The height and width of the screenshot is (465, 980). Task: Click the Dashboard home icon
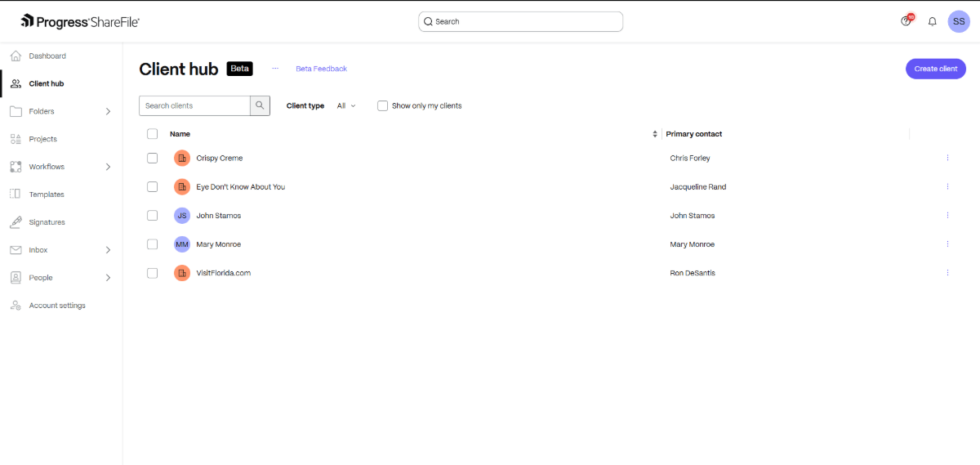tap(16, 56)
